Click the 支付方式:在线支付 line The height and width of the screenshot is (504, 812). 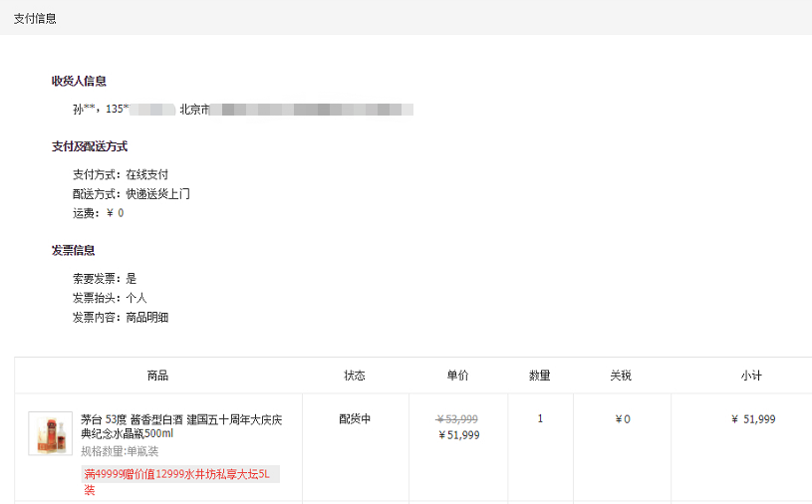pos(121,174)
